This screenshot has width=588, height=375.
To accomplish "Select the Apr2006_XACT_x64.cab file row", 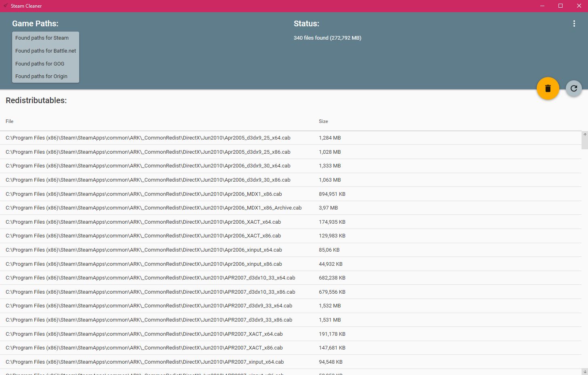I will pyautogui.click(x=291, y=222).
